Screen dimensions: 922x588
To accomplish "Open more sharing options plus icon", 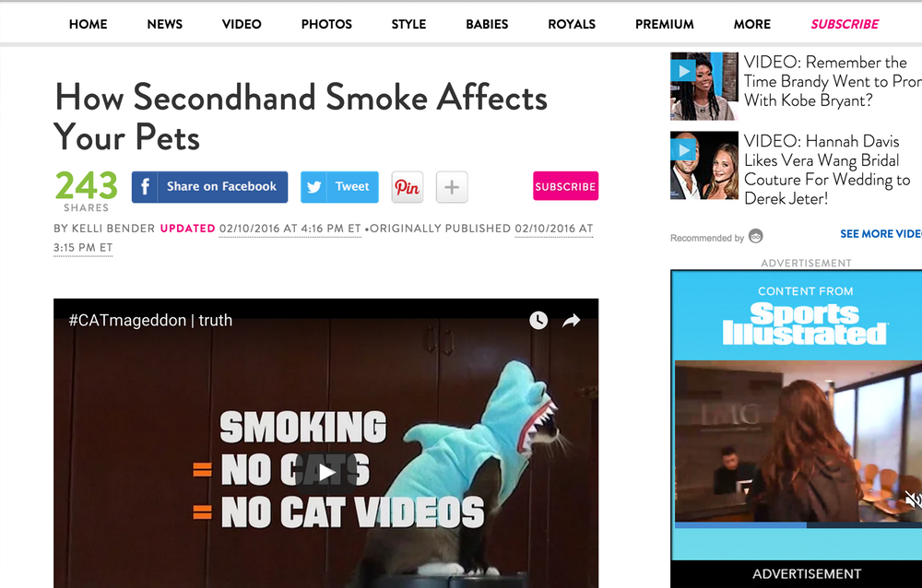I will coord(452,187).
